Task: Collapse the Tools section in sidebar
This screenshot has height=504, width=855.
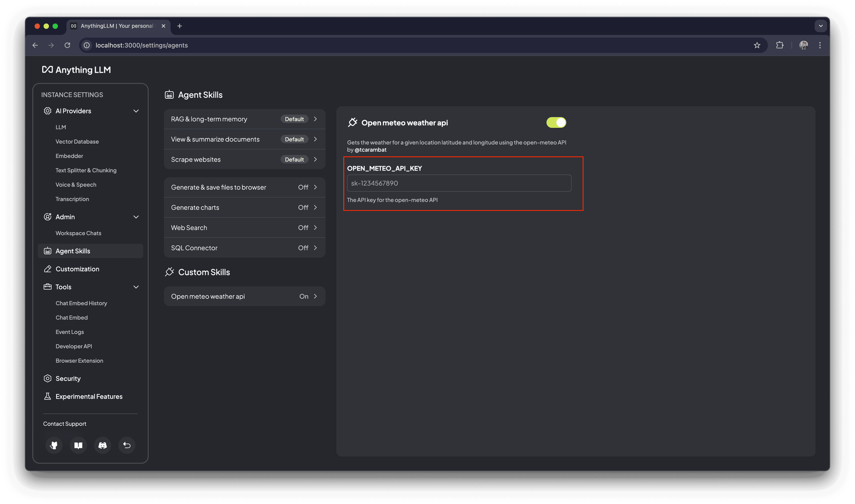Action: [x=136, y=287]
